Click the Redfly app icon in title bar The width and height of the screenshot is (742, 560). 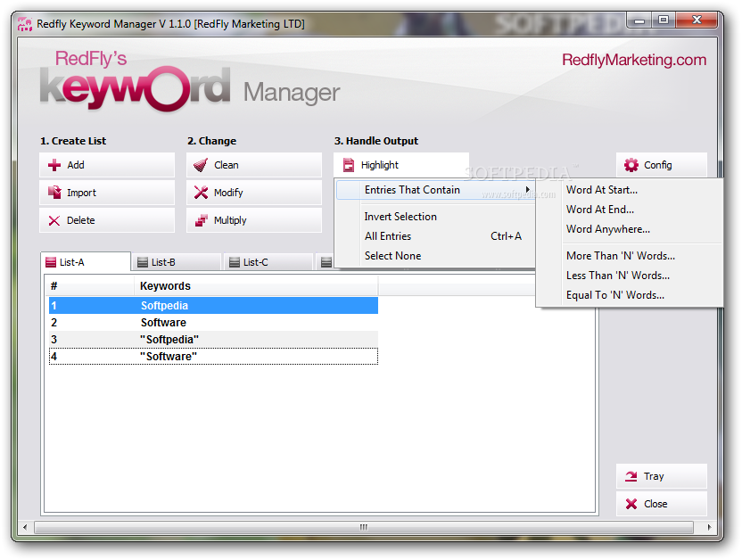tap(25, 24)
